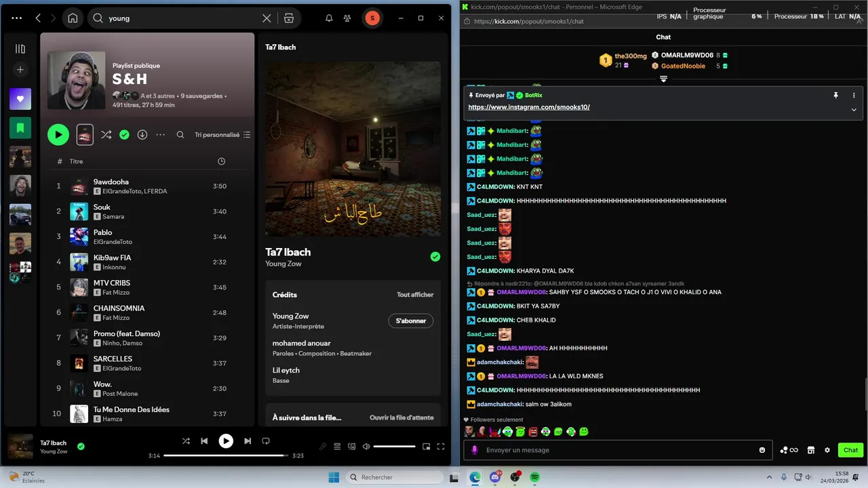
Task: Search within the playlist
Action: 180,135
